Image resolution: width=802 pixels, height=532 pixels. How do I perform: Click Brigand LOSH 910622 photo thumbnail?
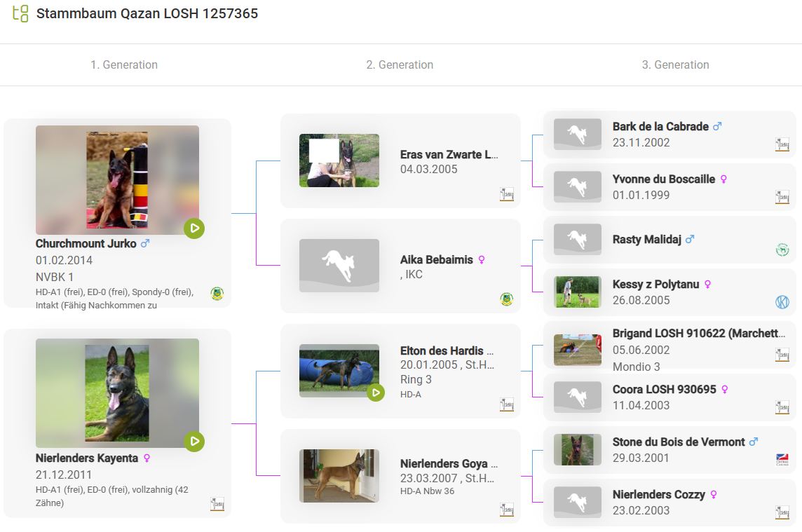[577, 350]
